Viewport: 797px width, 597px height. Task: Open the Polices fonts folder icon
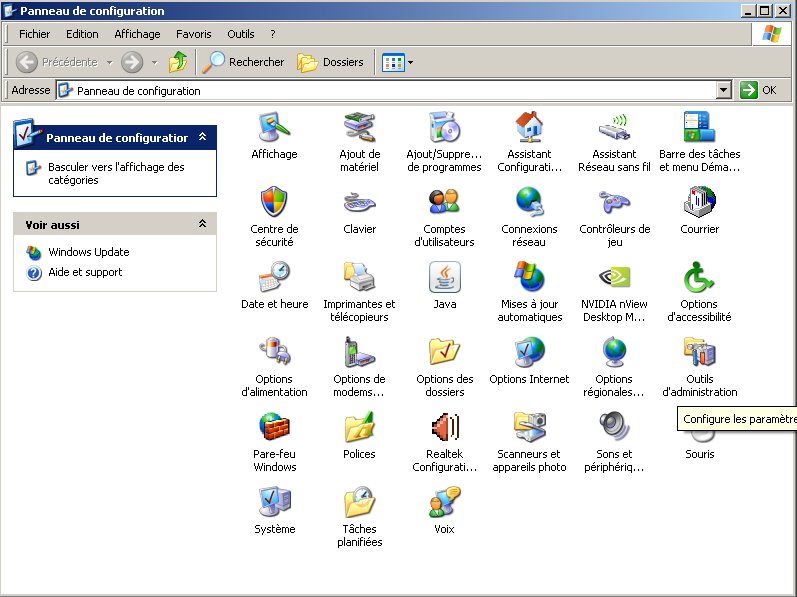(x=359, y=427)
